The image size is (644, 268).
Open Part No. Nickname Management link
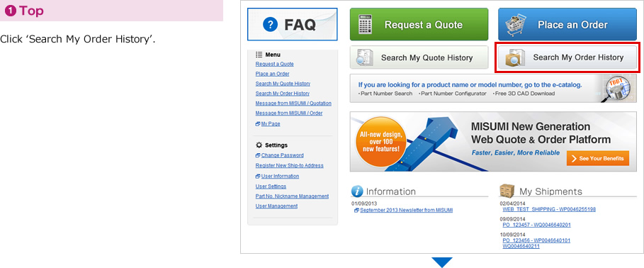[292, 196]
